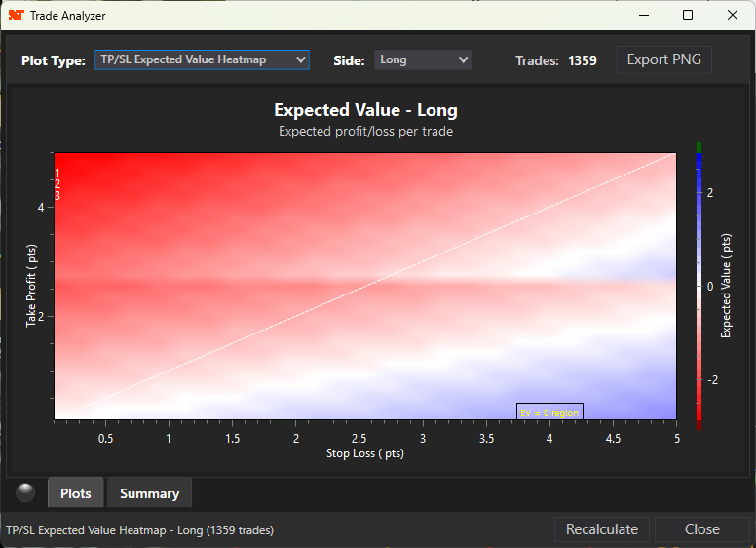Close window using title bar X
The width and height of the screenshot is (756, 548).
coord(733,16)
